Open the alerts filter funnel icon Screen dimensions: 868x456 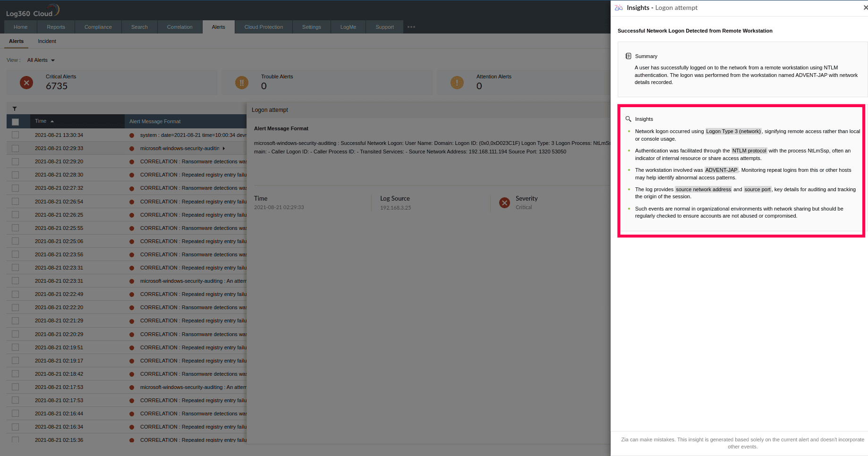[x=15, y=109]
